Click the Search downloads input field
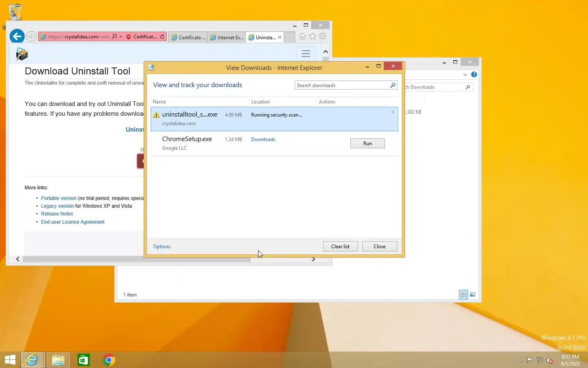Image resolution: width=588 pixels, height=368 pixels. 342,85
